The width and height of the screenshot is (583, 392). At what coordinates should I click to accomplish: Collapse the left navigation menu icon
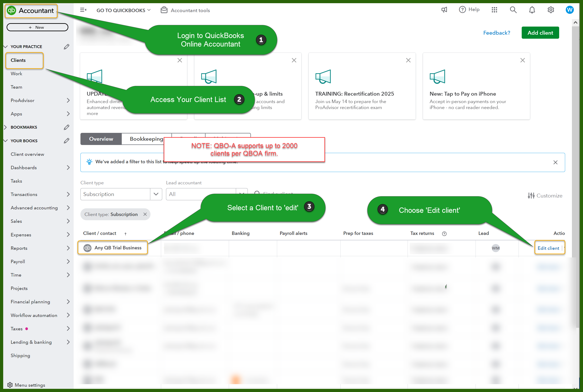click(x=83, y=10)
